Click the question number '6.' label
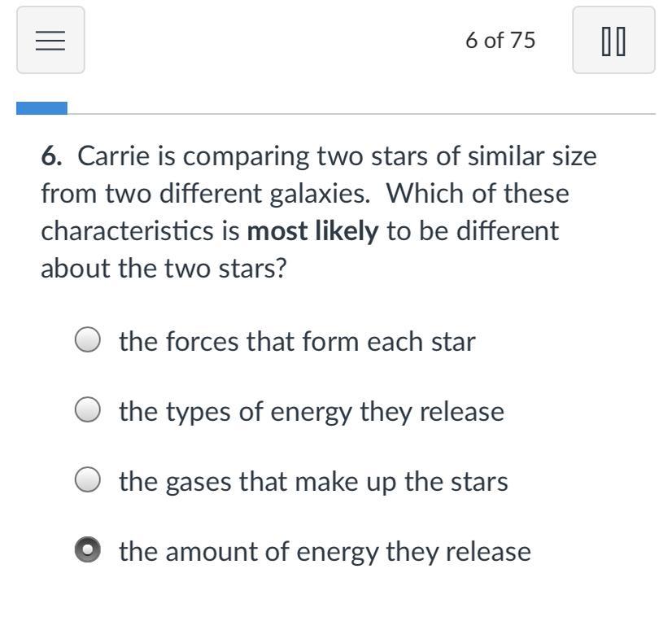 pos(51,155)
